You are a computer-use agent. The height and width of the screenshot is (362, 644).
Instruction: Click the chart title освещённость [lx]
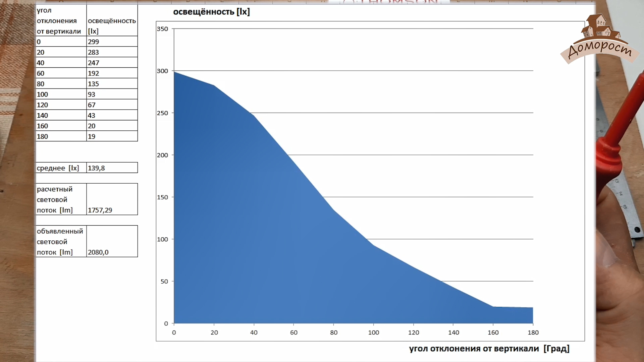click(x=211, y=12)
